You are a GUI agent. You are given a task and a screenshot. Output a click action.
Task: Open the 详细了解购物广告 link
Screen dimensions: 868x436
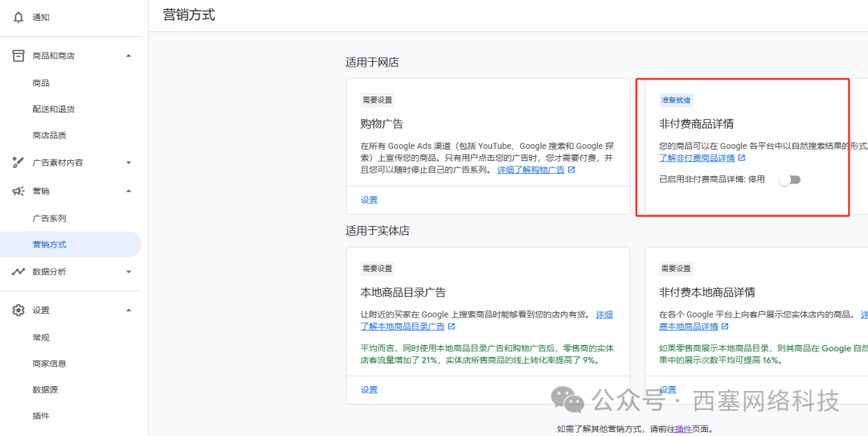pos(531,170)
